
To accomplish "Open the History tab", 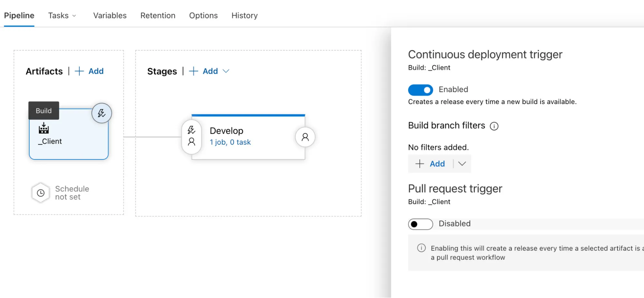I will tap(244, 15).
